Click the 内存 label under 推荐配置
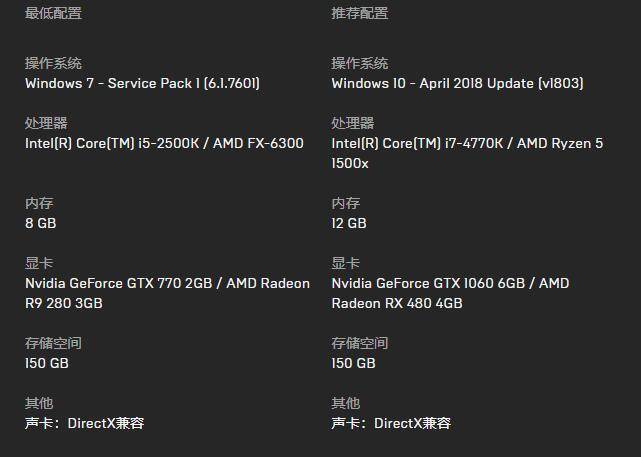Screen dimensions: 641x457 346,204
